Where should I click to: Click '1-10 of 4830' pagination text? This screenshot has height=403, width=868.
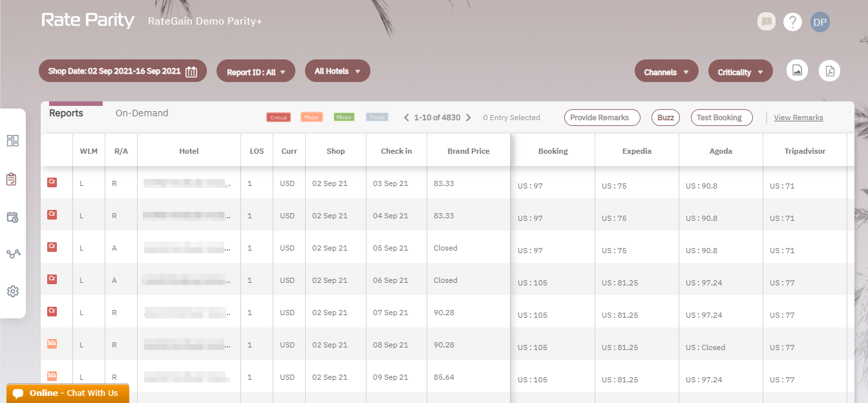click(437, 118)
